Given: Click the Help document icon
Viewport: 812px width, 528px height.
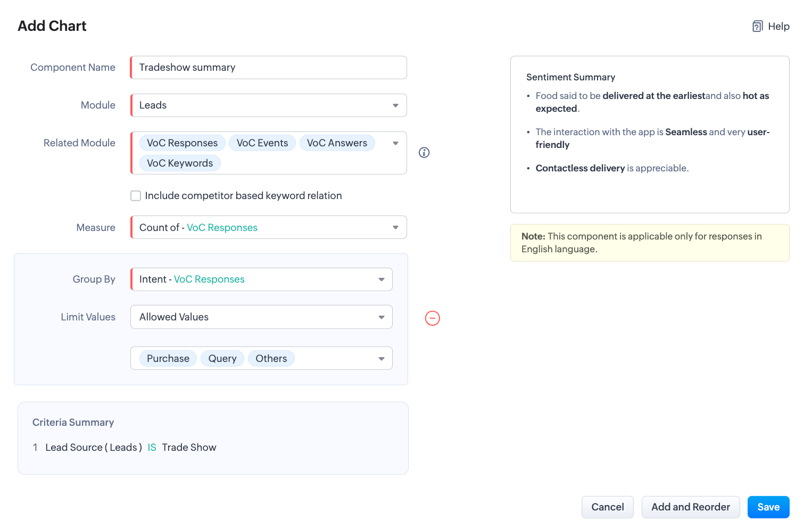Looking at the screenshot, I should coord(758,27).
